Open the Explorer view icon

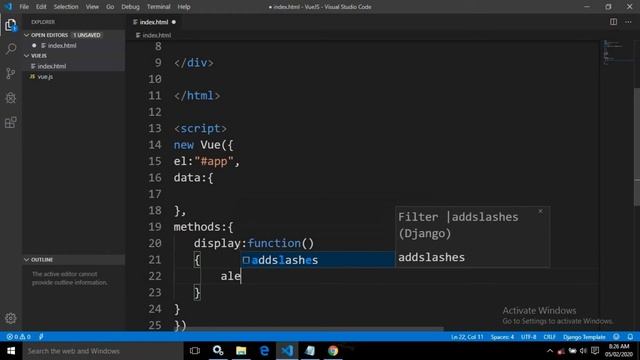11,25
